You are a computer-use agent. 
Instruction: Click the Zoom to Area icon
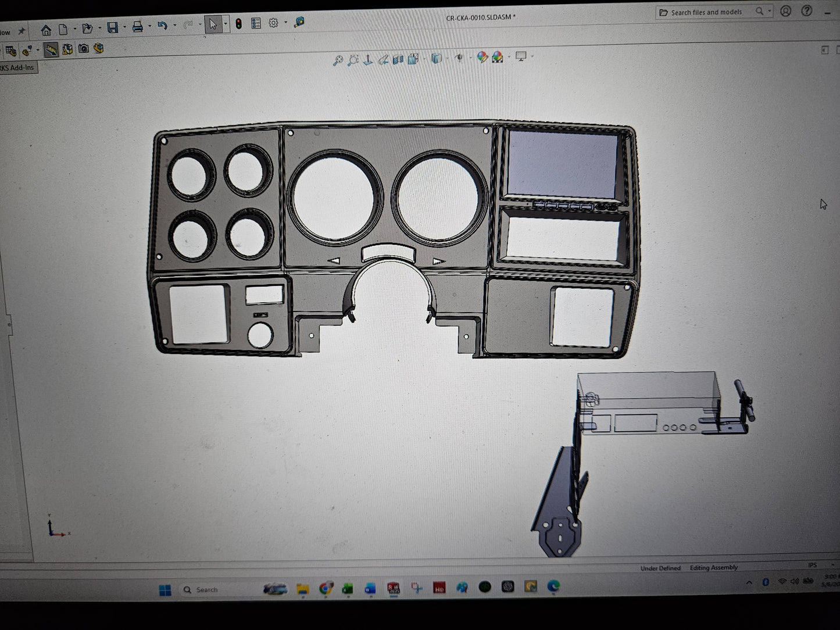click(353, 60)
